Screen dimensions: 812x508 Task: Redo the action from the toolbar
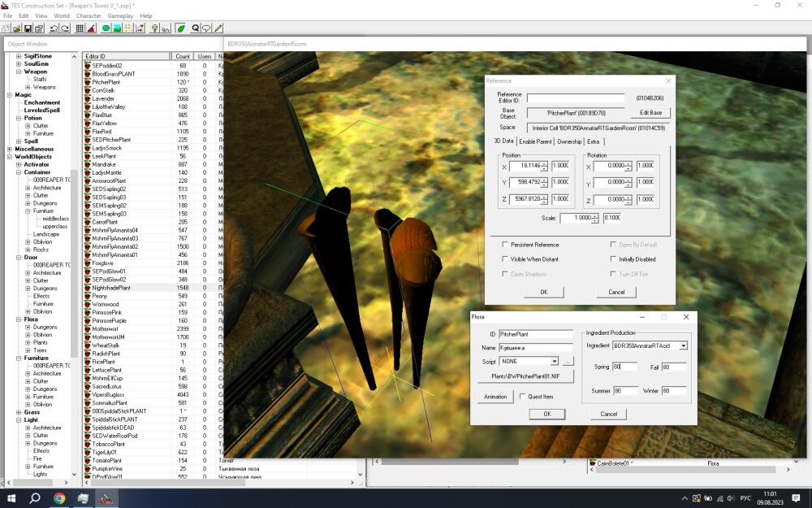pos(65,28)
